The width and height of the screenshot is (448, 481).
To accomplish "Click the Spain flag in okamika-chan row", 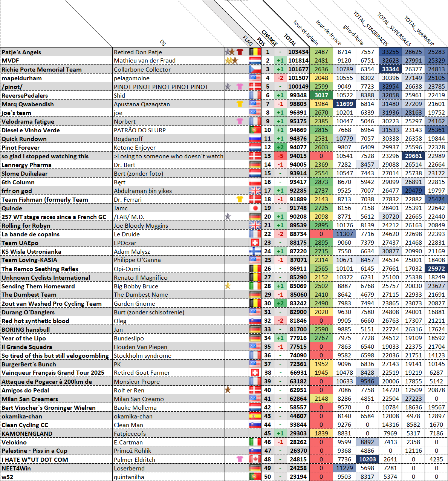I will 255,416.
